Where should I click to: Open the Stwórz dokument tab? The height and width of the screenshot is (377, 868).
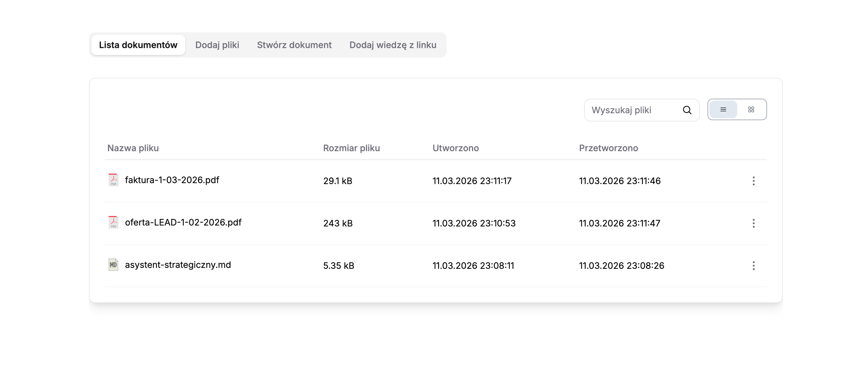point(294,45)
